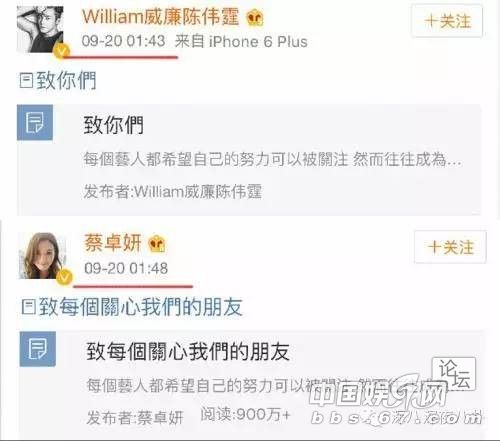The width and height of the screenshot is (500, 441).
Task: Click blue article icon on 致你們 card
Action: (35, 122)
